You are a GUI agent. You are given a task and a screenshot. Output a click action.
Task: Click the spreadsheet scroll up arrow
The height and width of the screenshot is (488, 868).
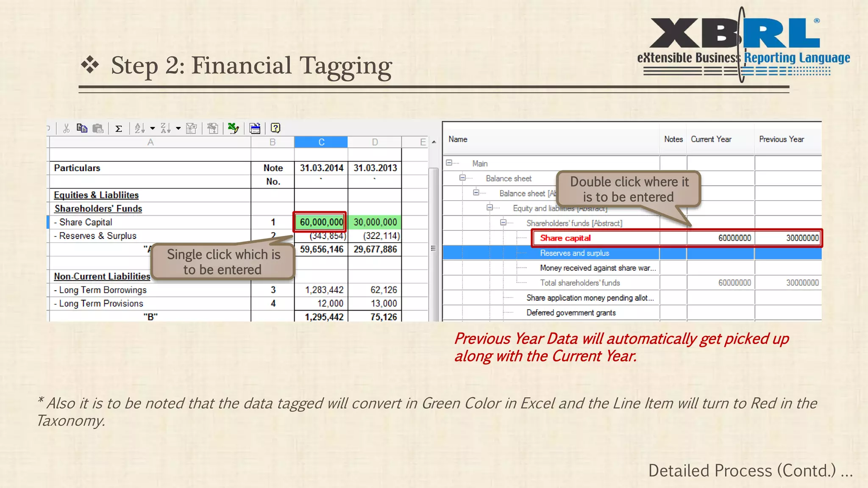coord(434,142)
